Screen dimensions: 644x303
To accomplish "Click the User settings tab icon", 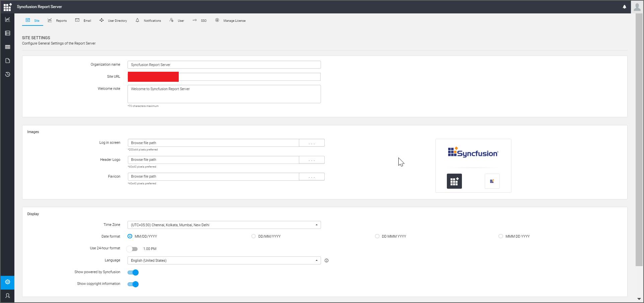I will [171, 20].
